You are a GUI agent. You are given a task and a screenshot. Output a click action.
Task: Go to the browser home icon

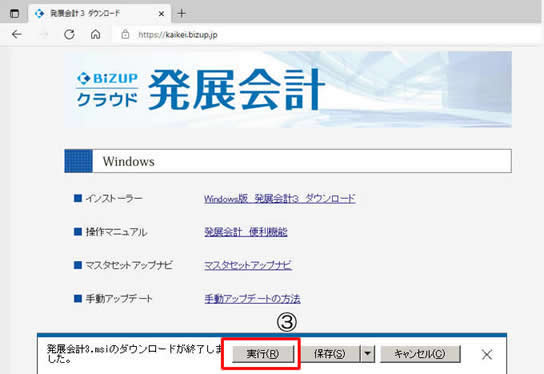(95, 34)
